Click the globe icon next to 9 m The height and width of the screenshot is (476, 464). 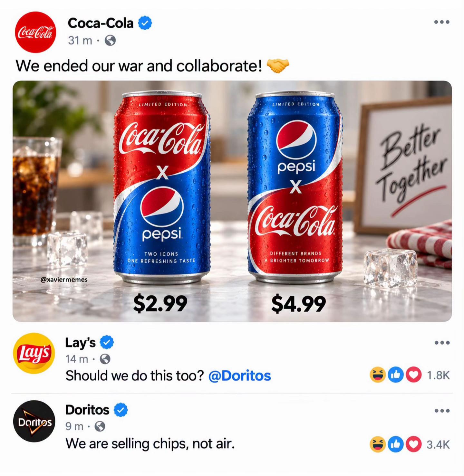100,426
